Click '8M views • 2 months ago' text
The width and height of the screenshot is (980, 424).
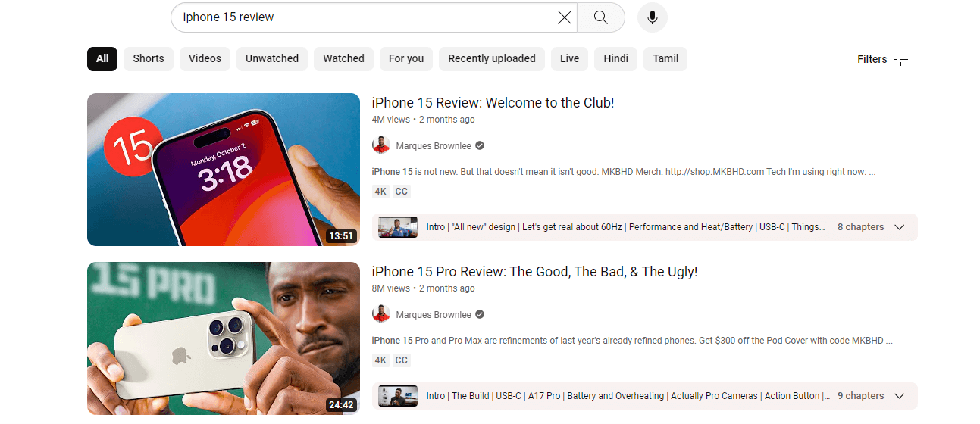pos(424,288)
